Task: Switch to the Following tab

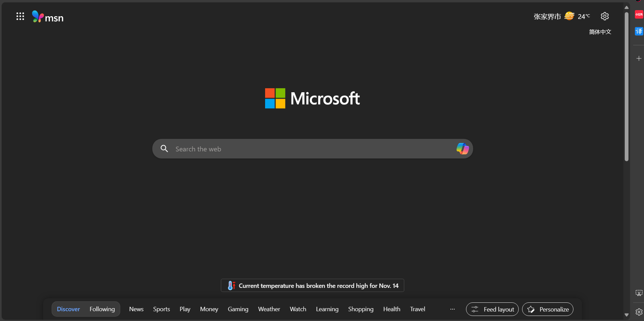Action: point(102,309)
